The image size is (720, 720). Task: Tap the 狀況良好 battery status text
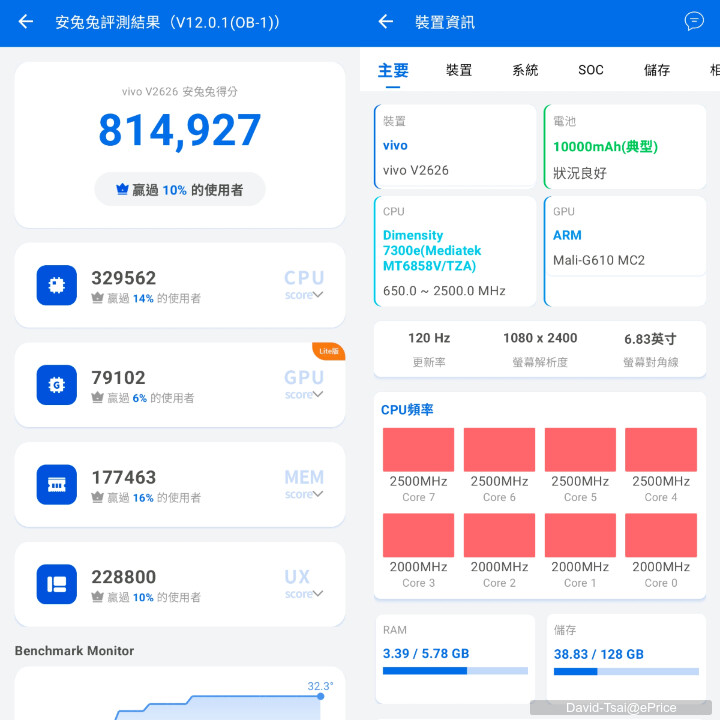[579, 173]
